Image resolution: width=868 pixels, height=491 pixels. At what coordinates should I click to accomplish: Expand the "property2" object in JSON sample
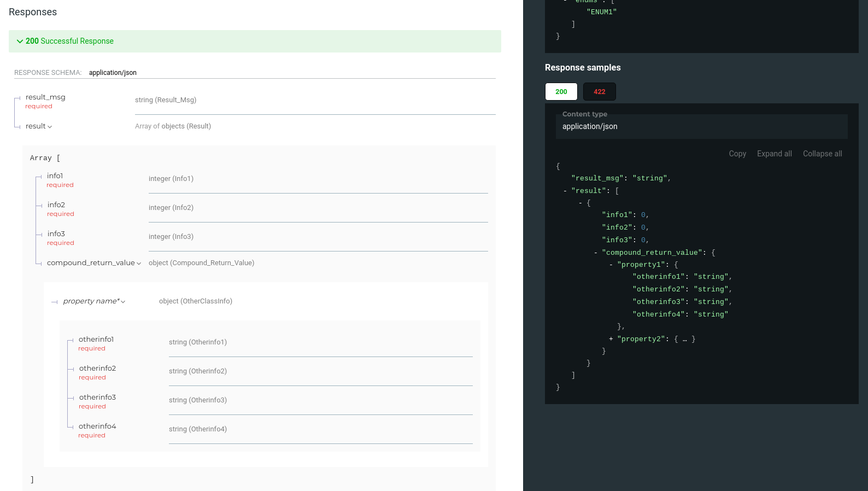611,339
